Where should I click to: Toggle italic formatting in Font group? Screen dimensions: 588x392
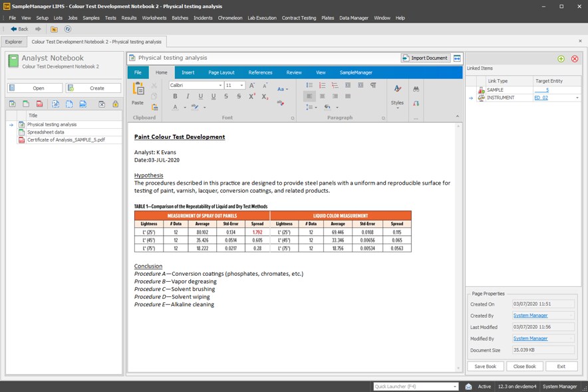click(188, 96)
